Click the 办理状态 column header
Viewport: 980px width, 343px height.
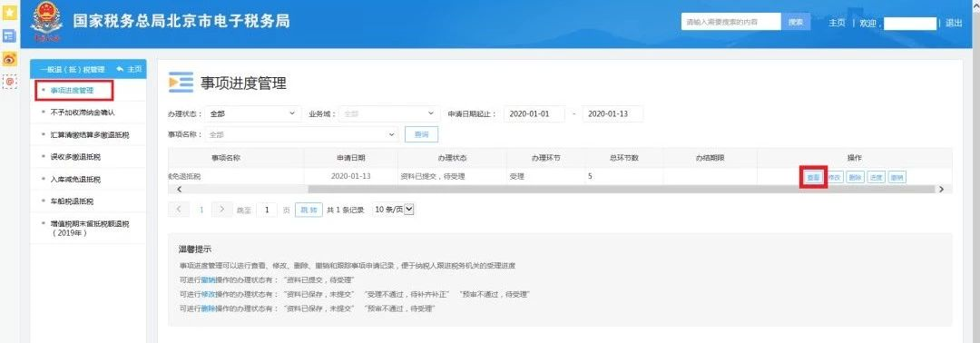click(x=453, y=158)
